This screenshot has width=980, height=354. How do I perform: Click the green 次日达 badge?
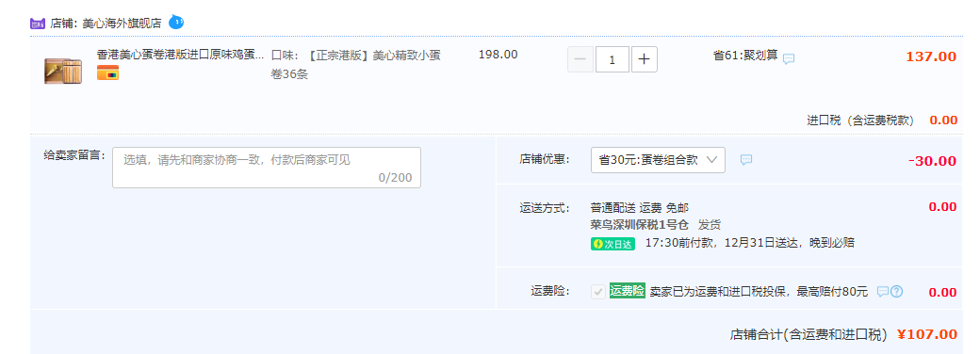pos(612,244)
